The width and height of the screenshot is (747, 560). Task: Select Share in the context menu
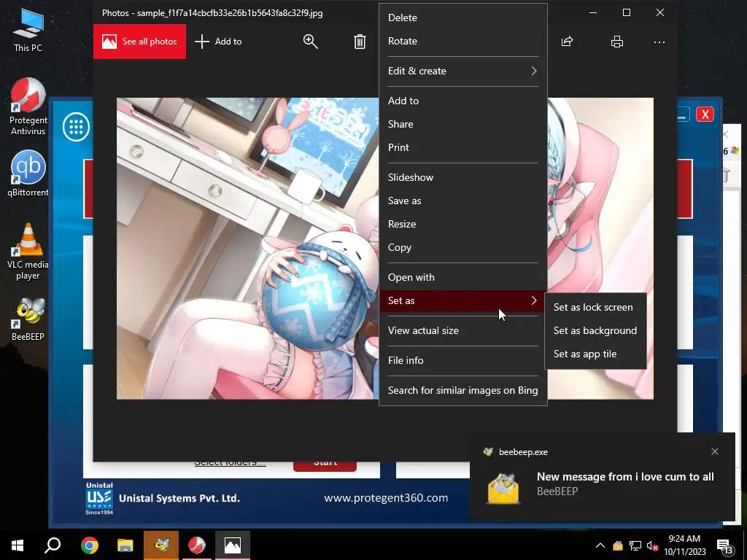(462, 124)
